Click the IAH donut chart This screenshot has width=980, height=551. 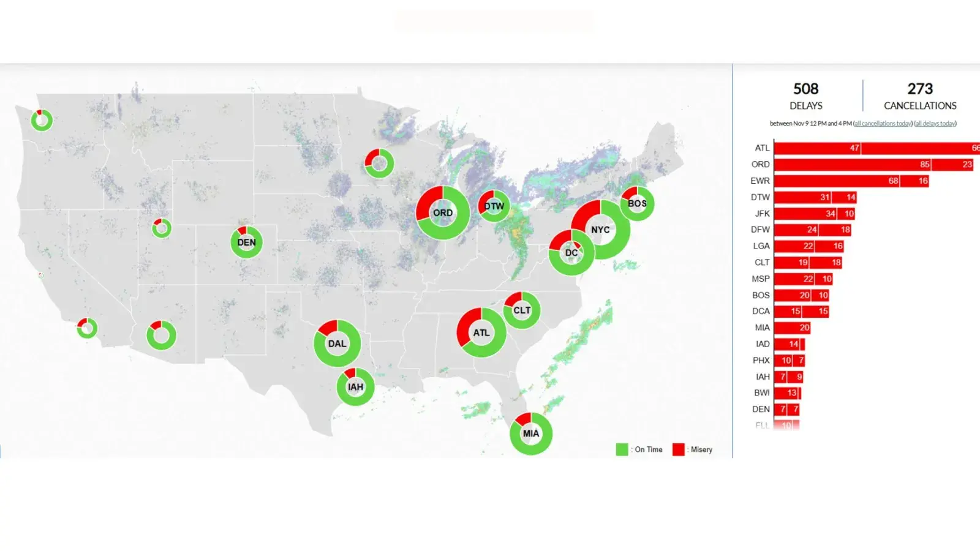point(355,386)
